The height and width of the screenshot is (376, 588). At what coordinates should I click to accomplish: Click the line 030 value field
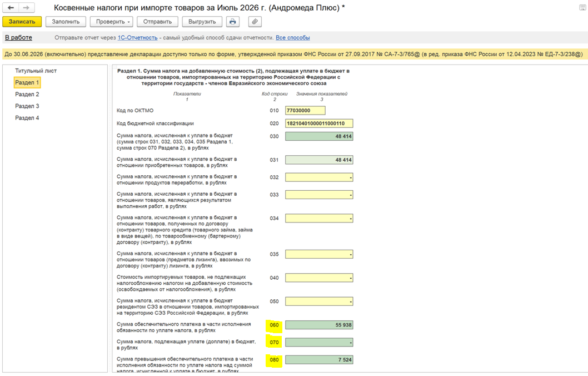319,137
